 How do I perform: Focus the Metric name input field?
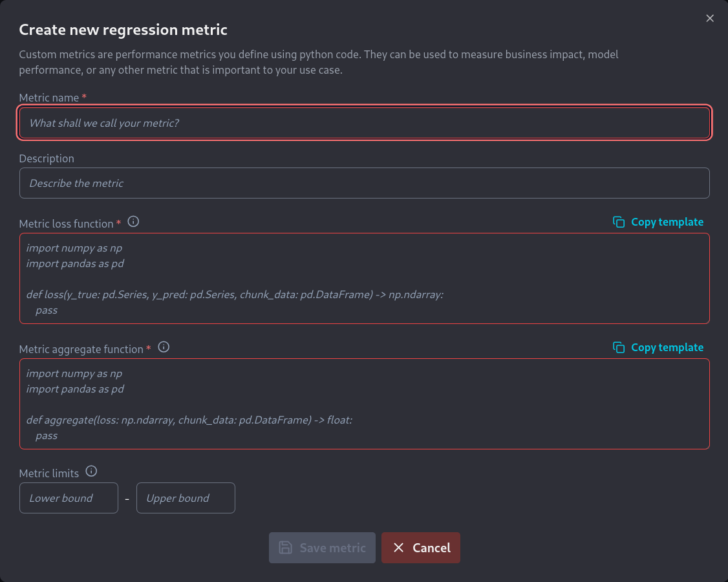click(365, 123)
